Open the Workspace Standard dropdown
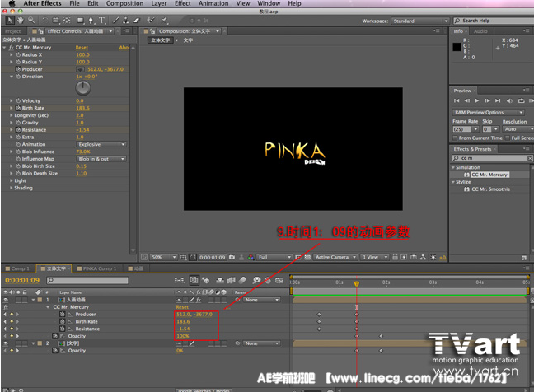Viewport: 534px width, 392px height. tap(420, 21)
